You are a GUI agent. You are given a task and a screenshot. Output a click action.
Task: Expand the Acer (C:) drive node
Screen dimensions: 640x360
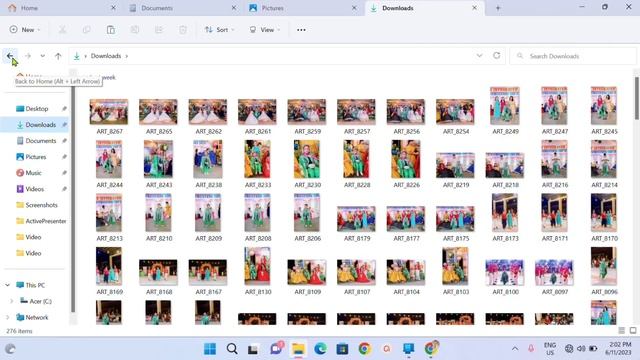pos(12,301)
